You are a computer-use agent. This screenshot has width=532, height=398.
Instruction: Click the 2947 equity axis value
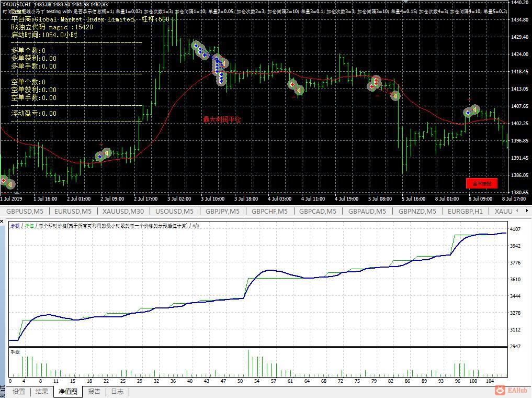click(515, 346)
